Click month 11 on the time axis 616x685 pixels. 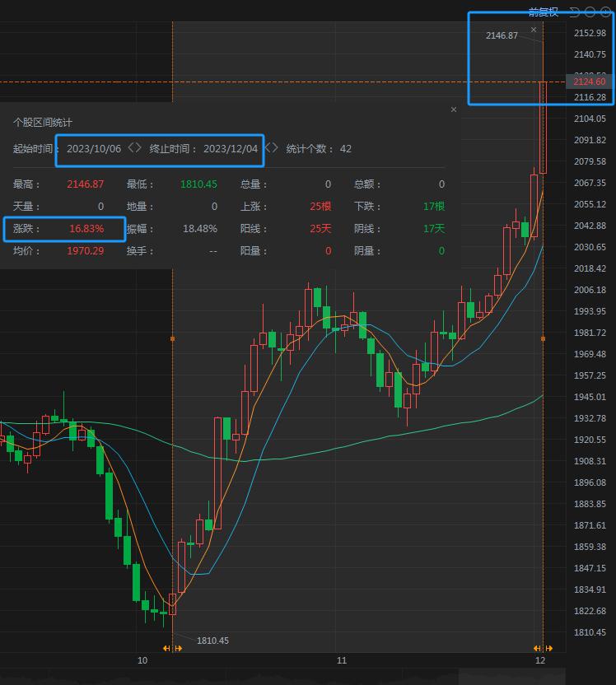click(x=342, y=660)
